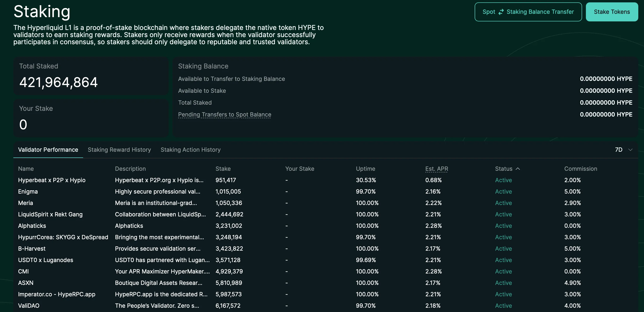Choose the Meria validator
Screen dimensions: 644x312
coord(25,203)
